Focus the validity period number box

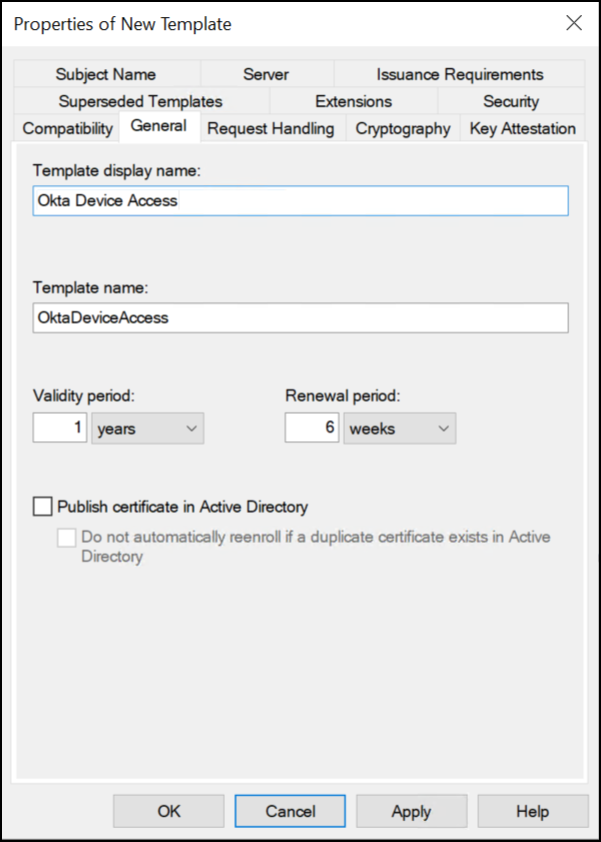[x=60, y=428]
